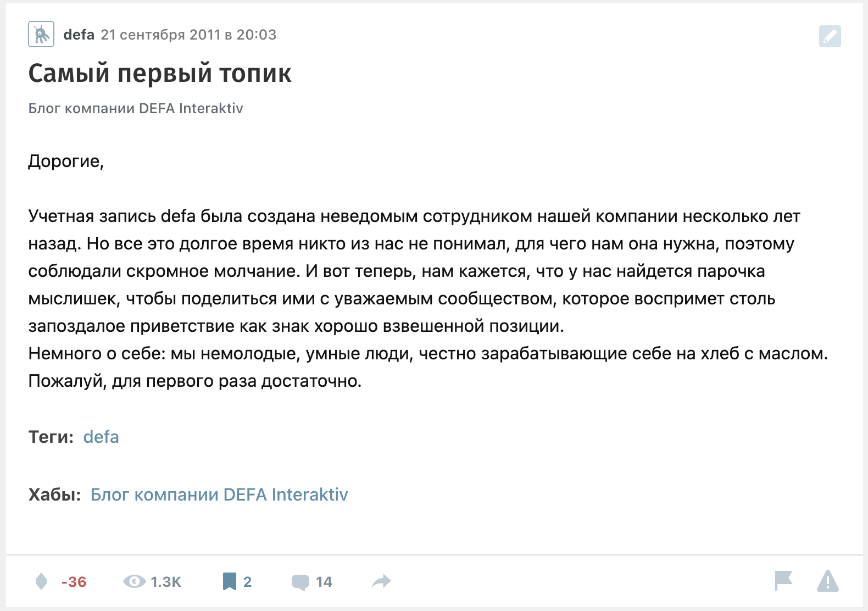Click the defa company avatar
868x611 pixels.
click(x=41, y=34)
